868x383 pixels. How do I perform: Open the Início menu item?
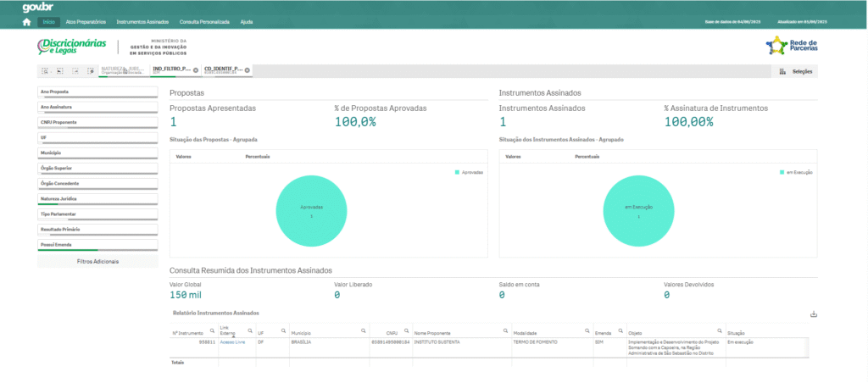tap(48, 22)
